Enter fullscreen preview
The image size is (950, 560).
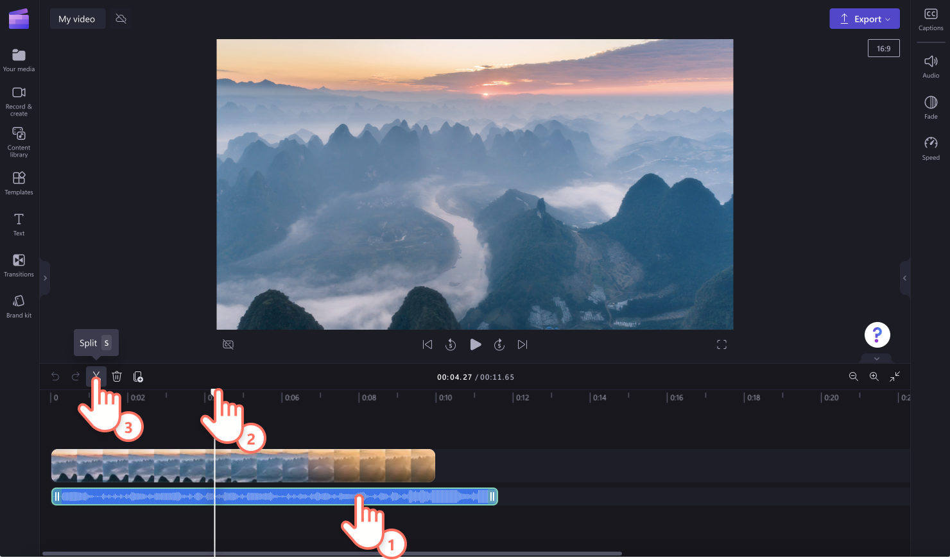click(x=721, y=344)
